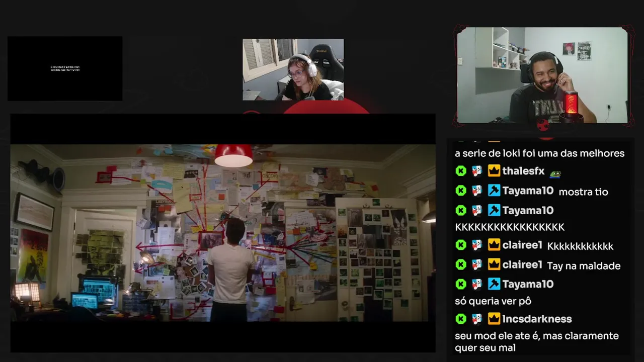Click the green Kick badge beside thalesfx
The image size is (644, 362).
(461, 171)
